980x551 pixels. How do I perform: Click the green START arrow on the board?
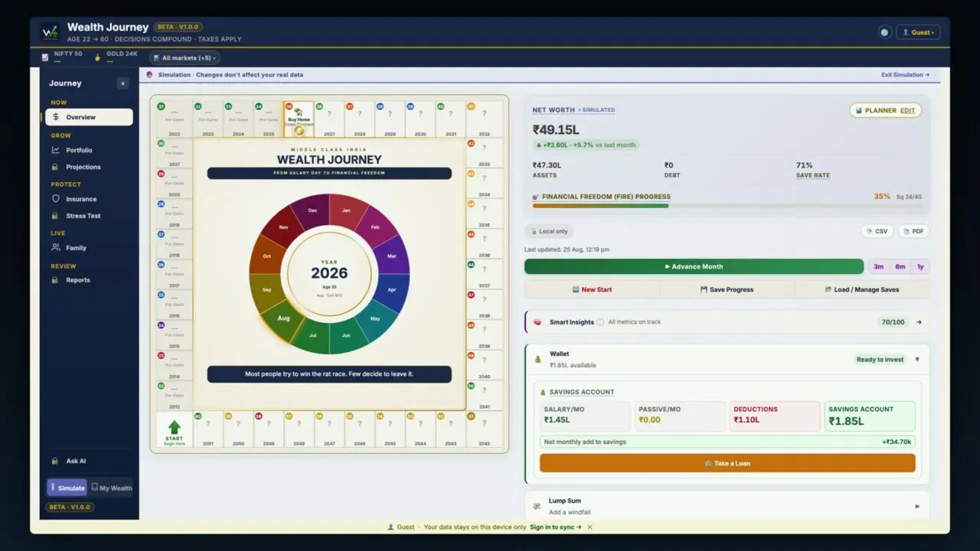click(x=175, y=427)
